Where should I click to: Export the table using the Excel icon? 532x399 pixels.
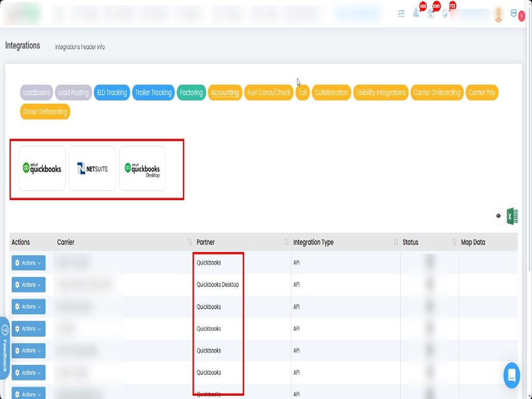pos(512,216)
